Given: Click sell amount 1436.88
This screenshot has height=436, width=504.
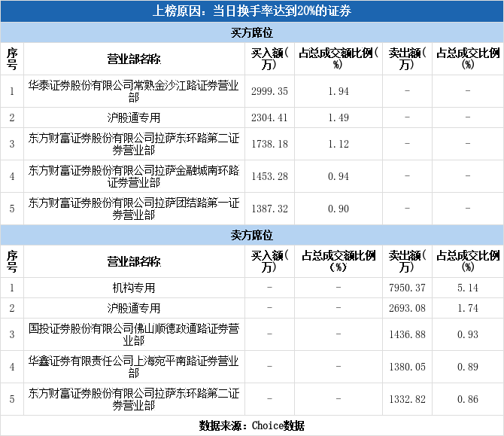Looking at the screenshot, I should [407, 334].
